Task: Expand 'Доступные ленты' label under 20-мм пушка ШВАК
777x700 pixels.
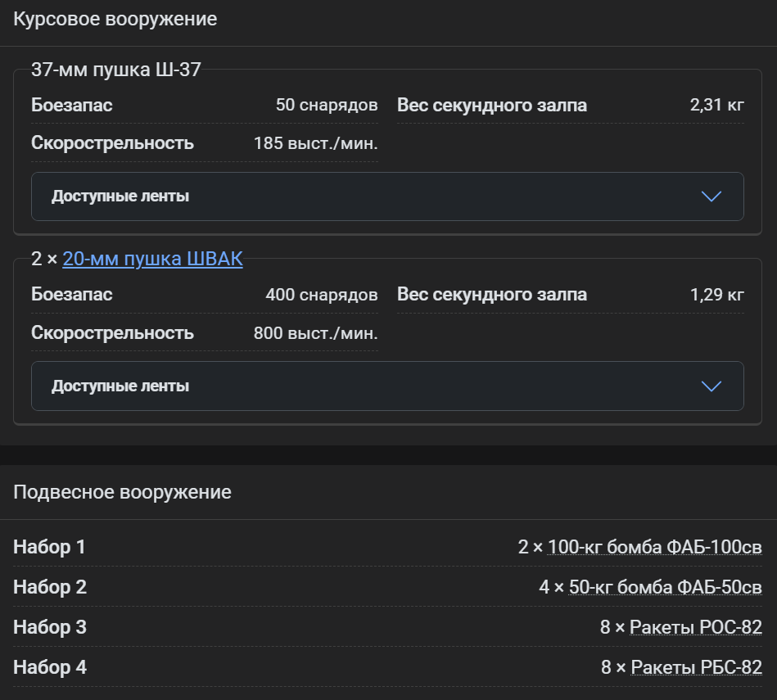Action: coord(120,386)
